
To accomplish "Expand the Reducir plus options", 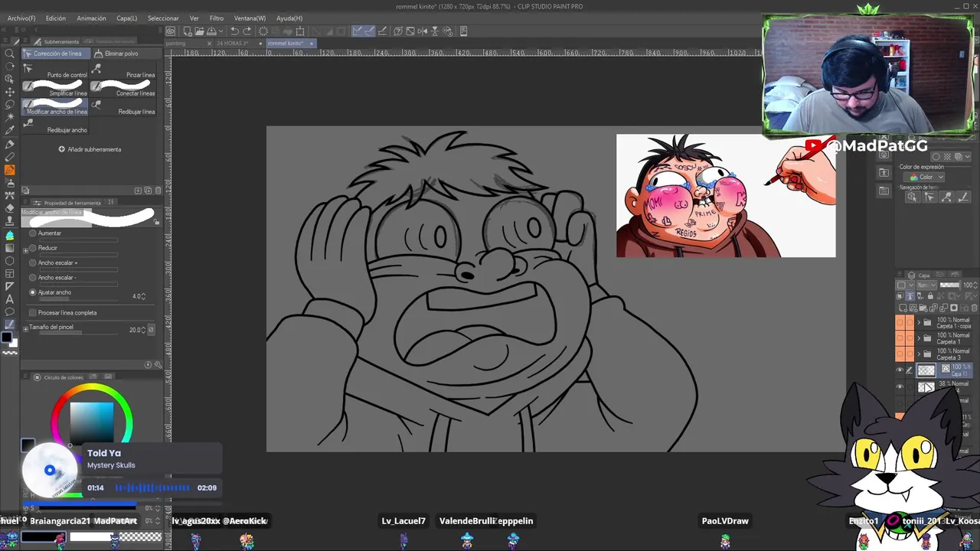I will (x=25, y=249).
